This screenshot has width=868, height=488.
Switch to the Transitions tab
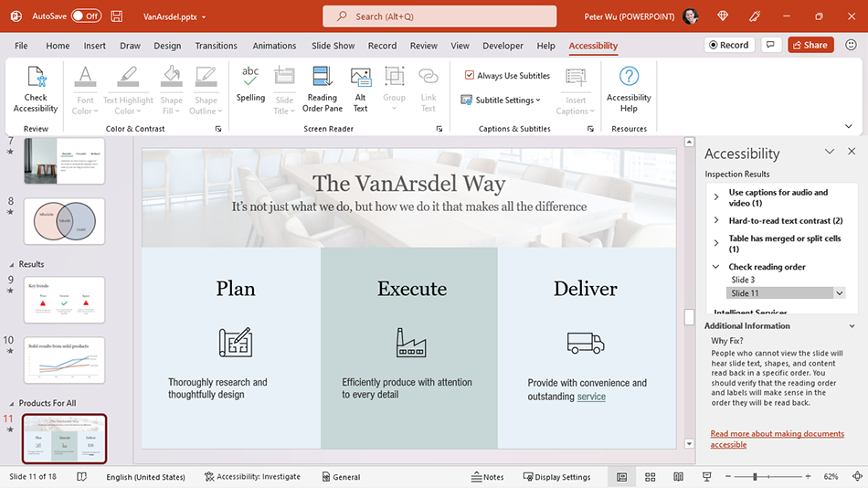pyautogui.click(x=216, y=46)
